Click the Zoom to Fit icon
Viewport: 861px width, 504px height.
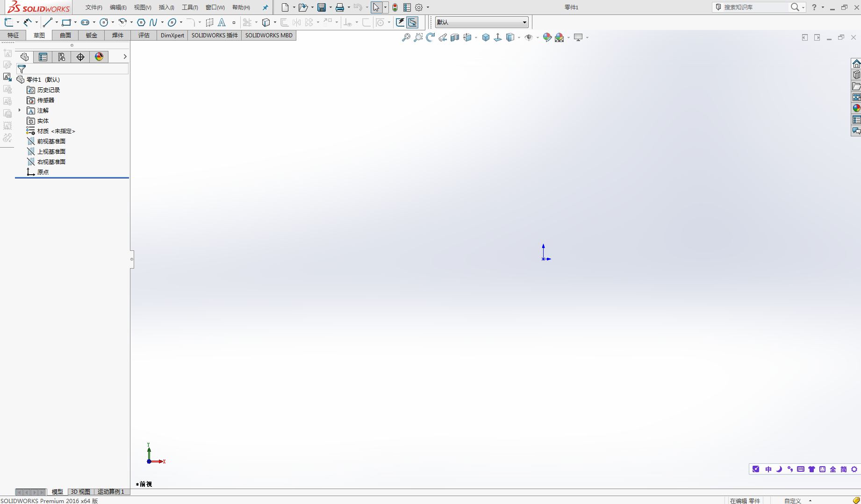(x=406, y=37)
